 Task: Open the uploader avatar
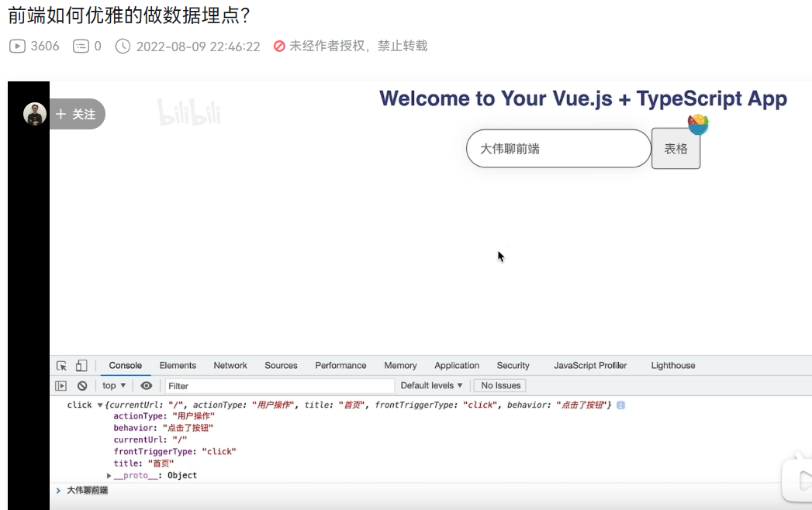coord(35,114)
